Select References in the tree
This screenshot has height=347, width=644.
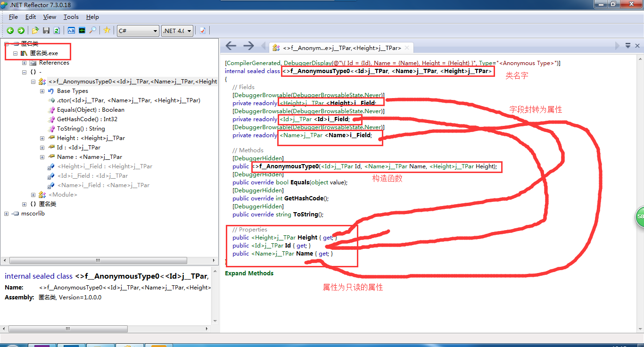coord(54,63)
